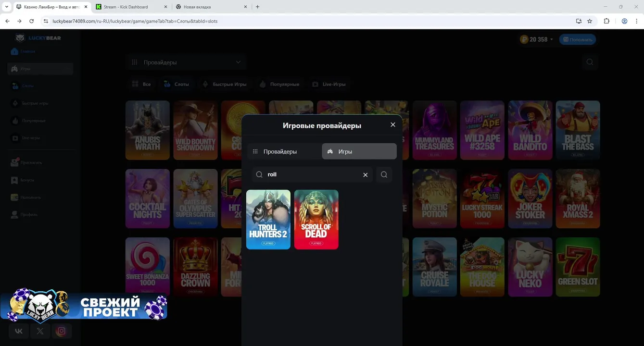The width and height of the screenshot is (644, 346).
Task: Open Chrome three-dot menu
Action: point(637,21)
